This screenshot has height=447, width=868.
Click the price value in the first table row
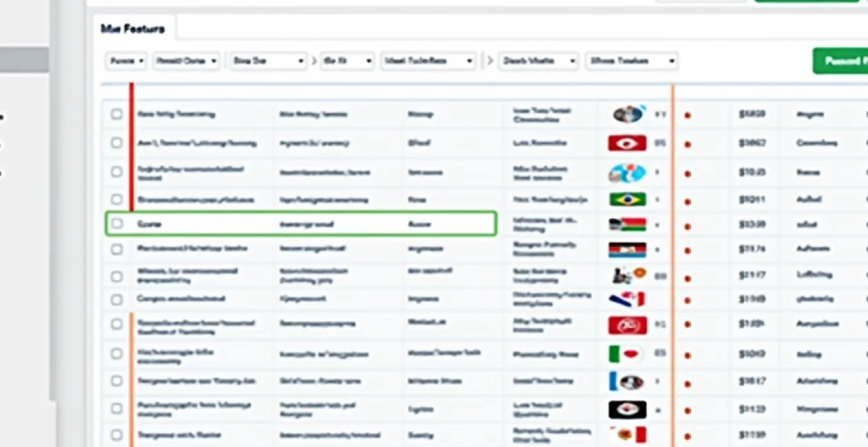pyautogui.click(x=752, y=114)
